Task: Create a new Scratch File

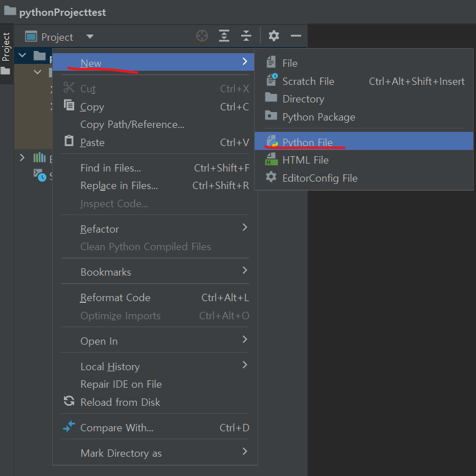Action: pos(364,82)
